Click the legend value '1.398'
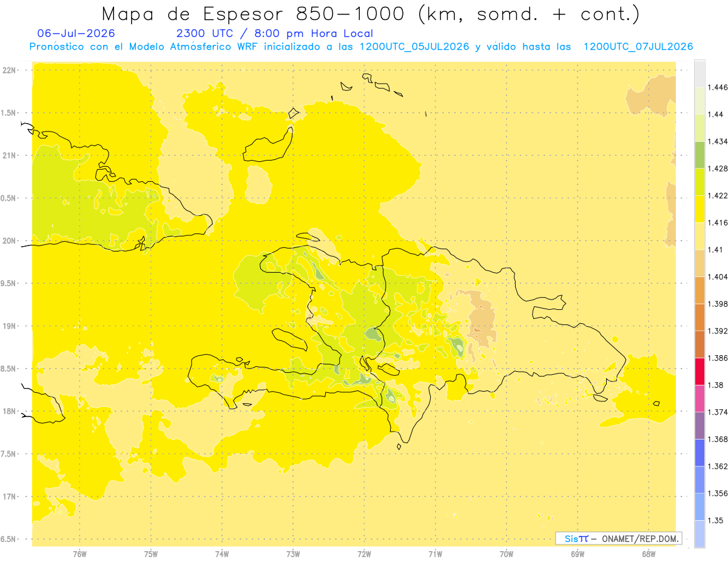This screenshot has height=562, width=728. 717,304
